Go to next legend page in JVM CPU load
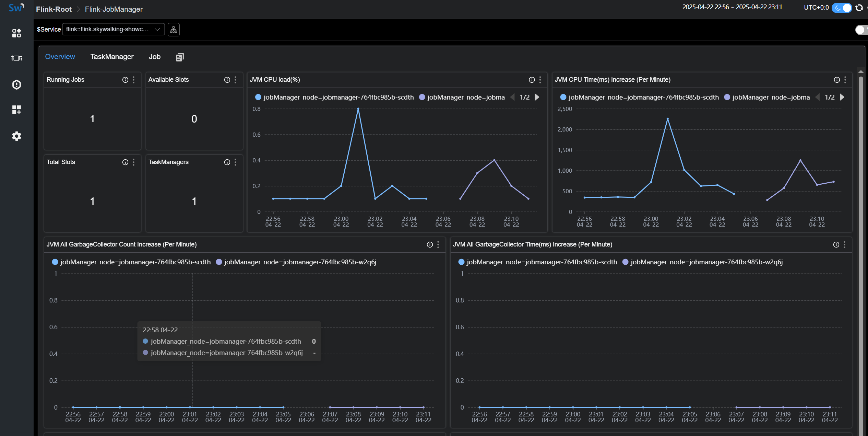This screenshot has height=436, width=868. point(537,97)
